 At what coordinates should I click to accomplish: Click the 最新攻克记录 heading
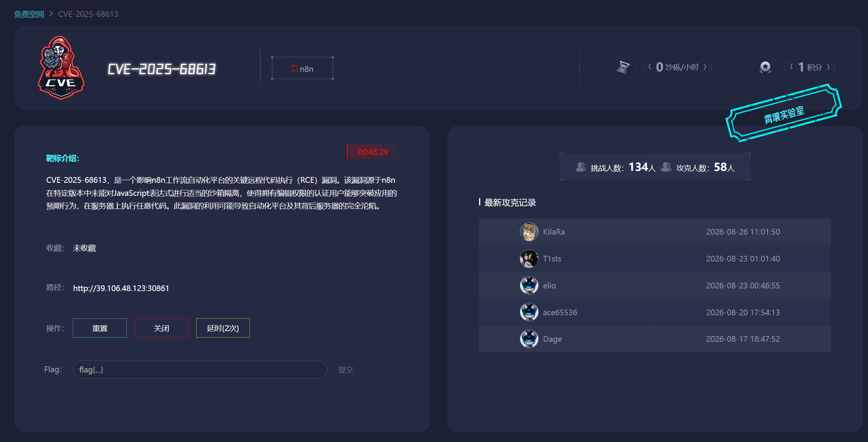[510, 203]
